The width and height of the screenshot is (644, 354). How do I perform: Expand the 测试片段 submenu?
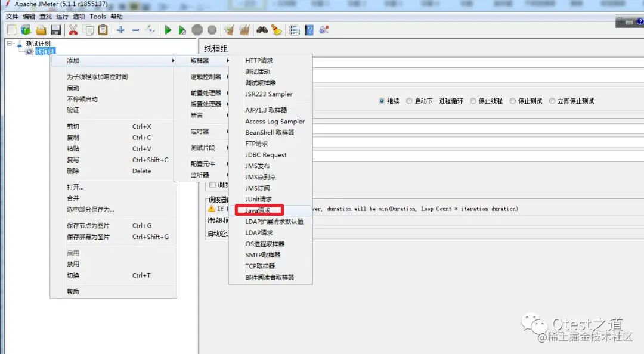[x=202, y=147]
